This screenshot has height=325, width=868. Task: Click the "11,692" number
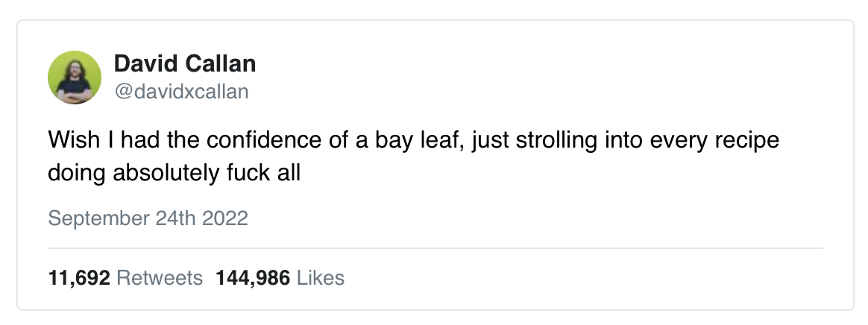point(79,278)
